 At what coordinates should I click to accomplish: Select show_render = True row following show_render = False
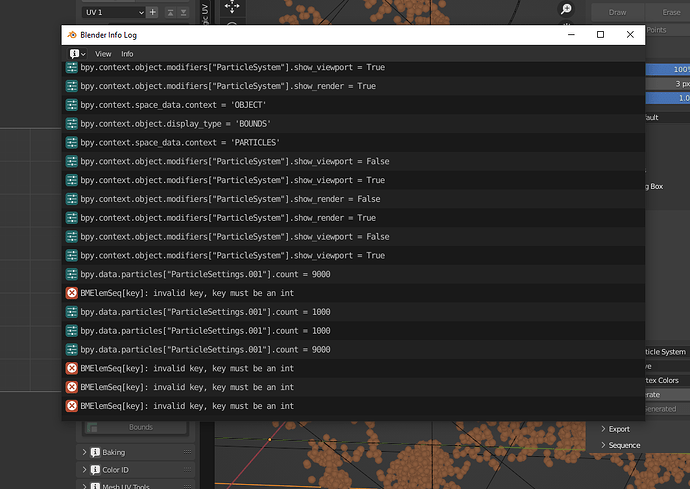click(x=353, y=218)
